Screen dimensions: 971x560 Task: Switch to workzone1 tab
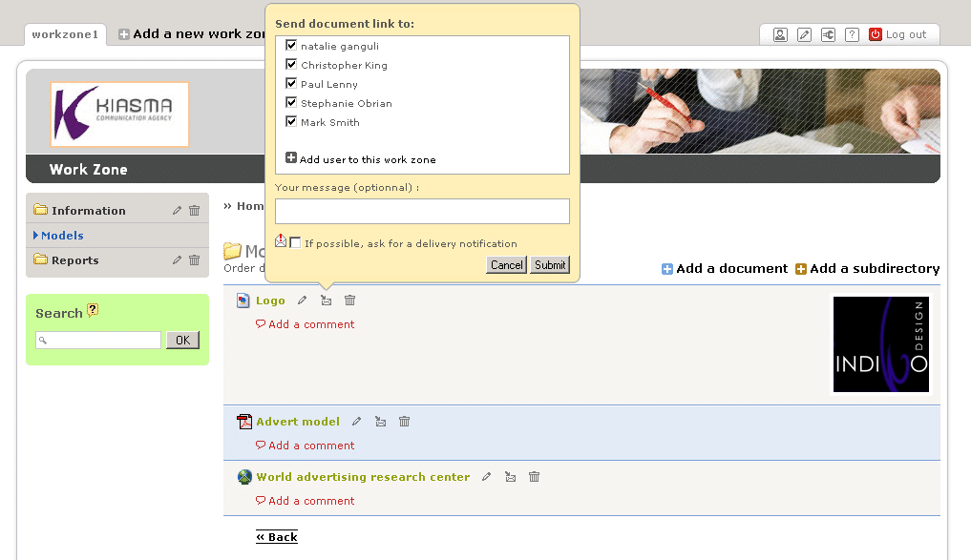click(65, 34)
